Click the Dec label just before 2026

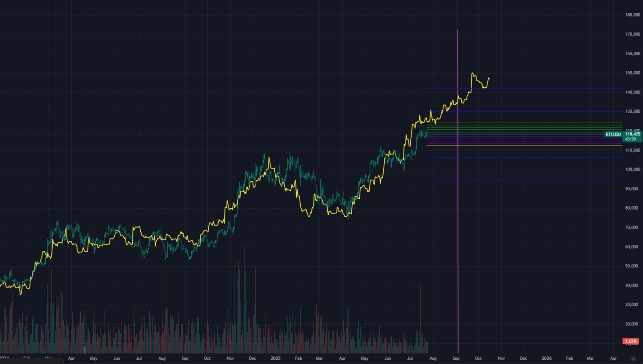524,358
